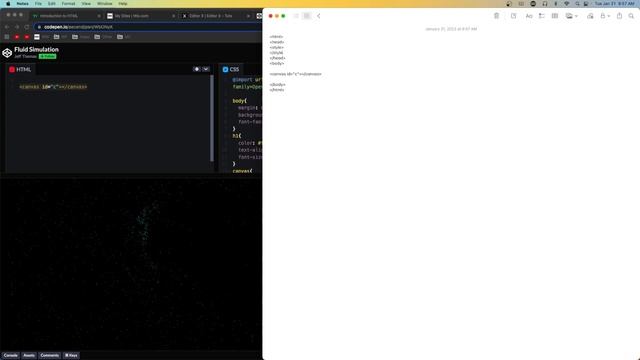Image resolution: width=640 pixels, height=360 pixels.
Task: Close the Editor X browser tab
Action: click(x=248, y=16)
